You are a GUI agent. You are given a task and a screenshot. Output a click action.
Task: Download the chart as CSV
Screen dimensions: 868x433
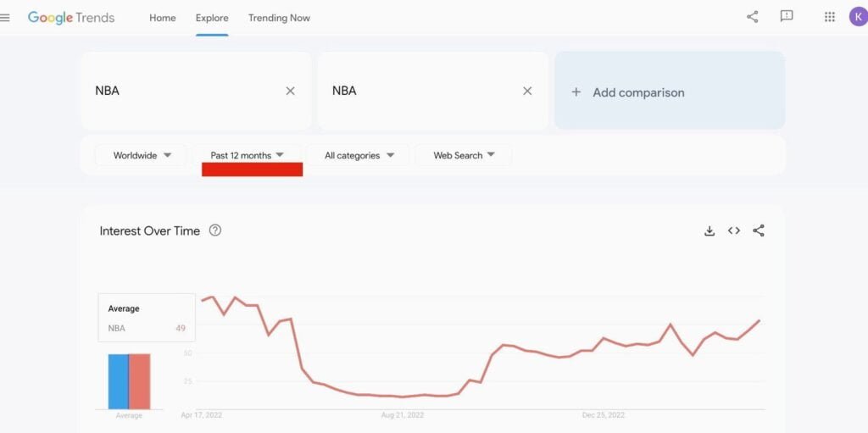[x=709, y=230]
